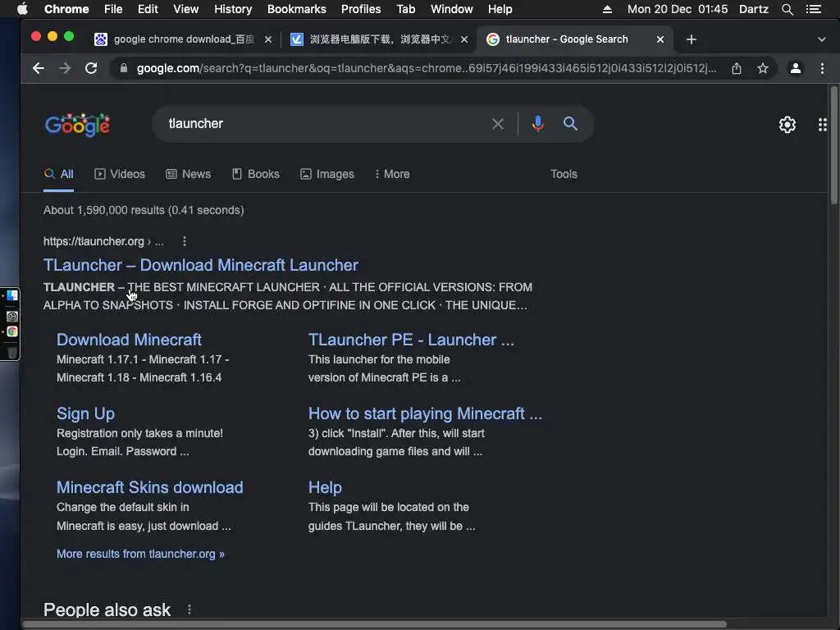Screen dimensions: 840x630
Task: Click the address bar URL
Action: click(x=426, y=69)
